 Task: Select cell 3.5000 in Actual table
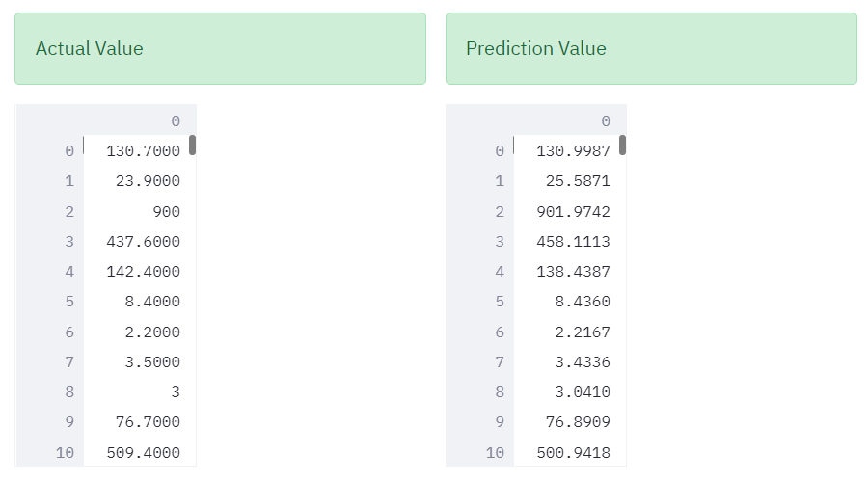pos(136,361)
